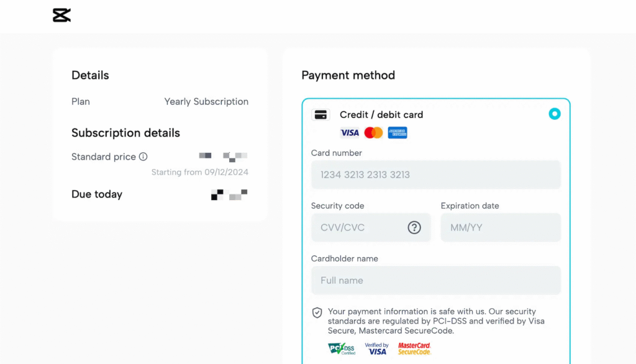Click the Yearly Subscription plan text

(x=206, y=101)
